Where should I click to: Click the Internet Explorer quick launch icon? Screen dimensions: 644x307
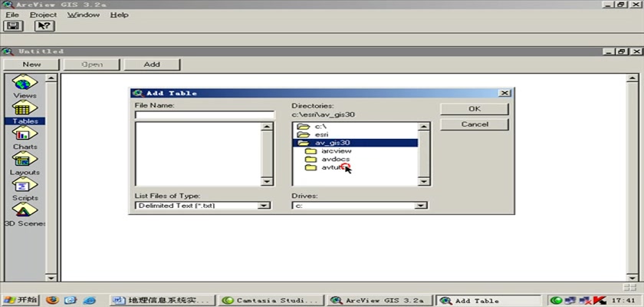(x=90, y=300)
